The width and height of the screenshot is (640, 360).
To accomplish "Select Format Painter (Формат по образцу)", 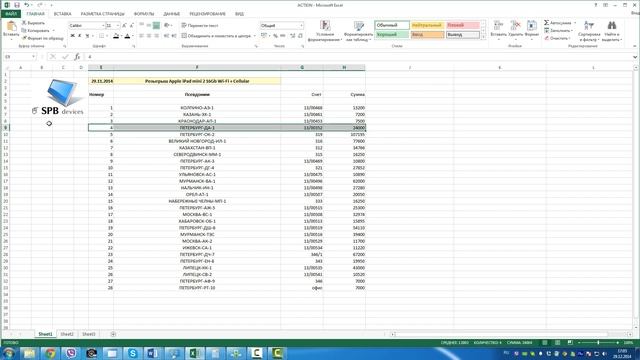I will [43, 38].
